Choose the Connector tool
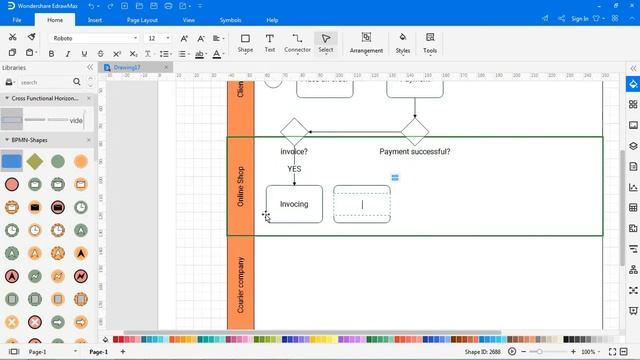640x360 pixels. [x=297, y=43]
